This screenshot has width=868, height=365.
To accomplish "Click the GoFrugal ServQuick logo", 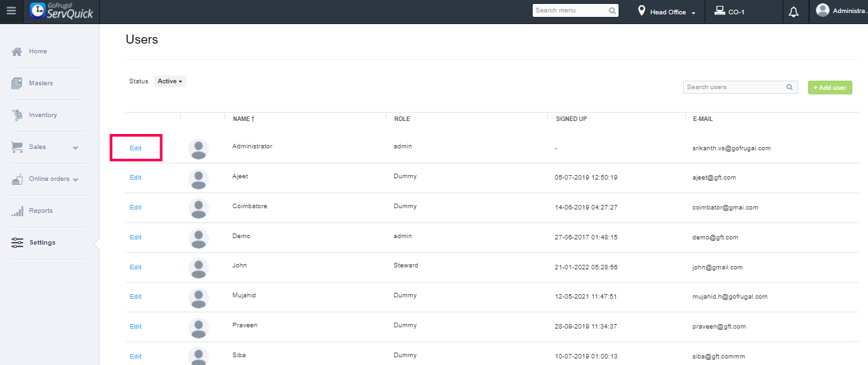I will pos(61,11).
